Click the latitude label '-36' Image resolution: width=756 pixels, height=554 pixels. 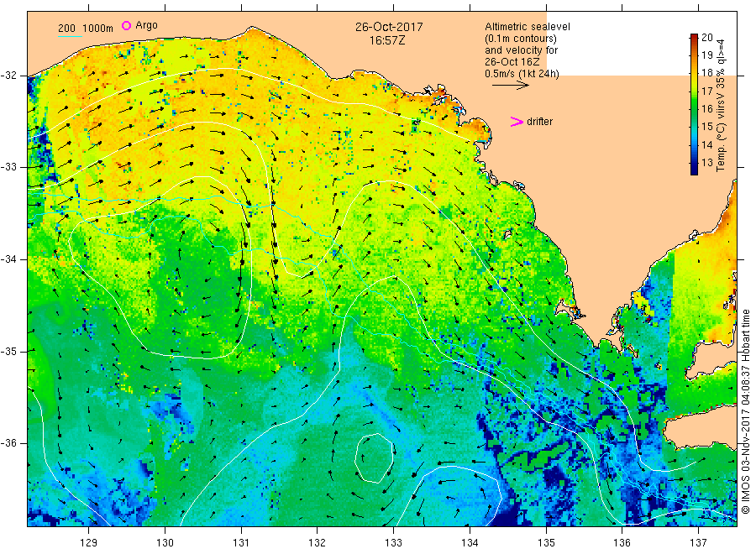[9, 443]
